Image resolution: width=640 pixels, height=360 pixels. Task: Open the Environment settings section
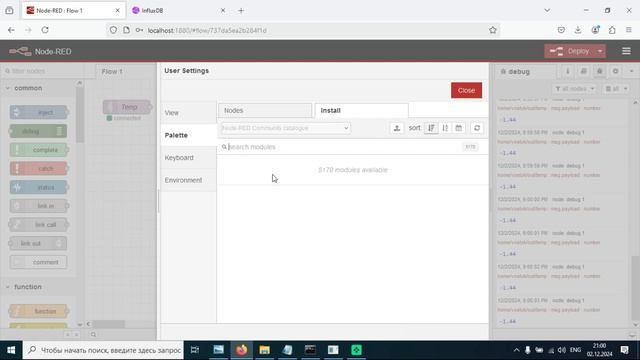pyautogui.click(x=188, y=180)
